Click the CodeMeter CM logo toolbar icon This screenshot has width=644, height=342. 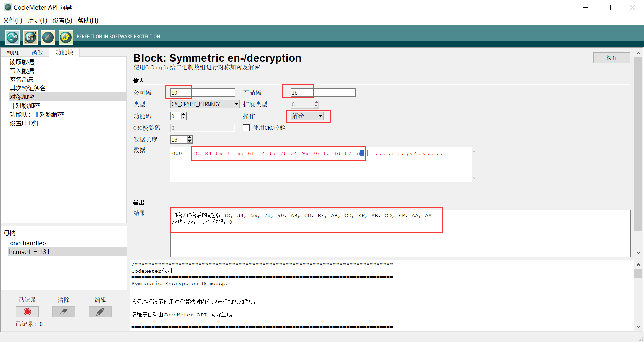click(12, 37)
